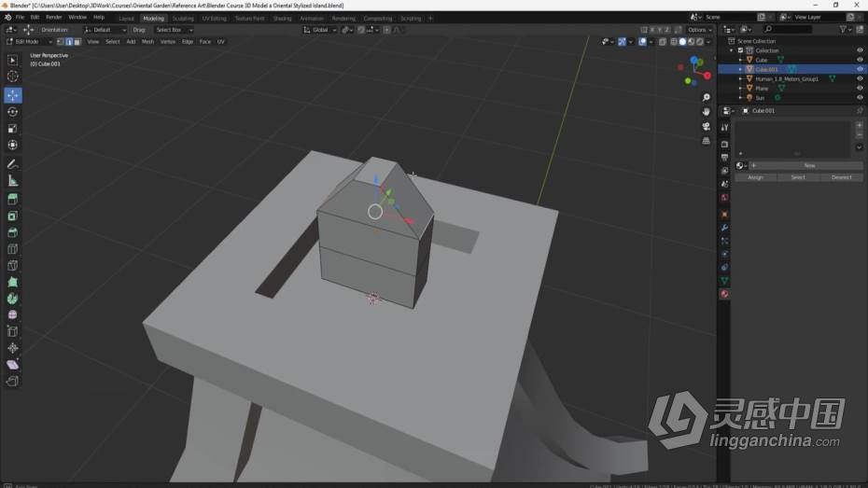Enable face select mode
The image size is (868, 488).
coord(77,41)
